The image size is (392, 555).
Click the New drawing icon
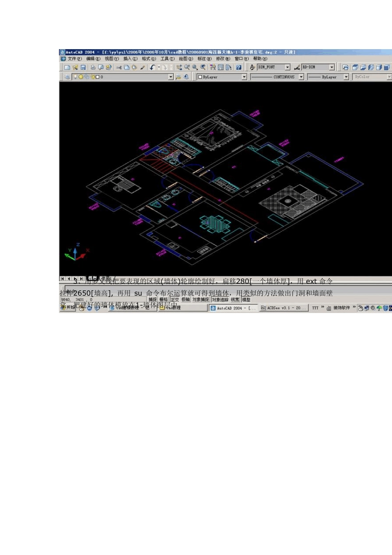(67, 67)
